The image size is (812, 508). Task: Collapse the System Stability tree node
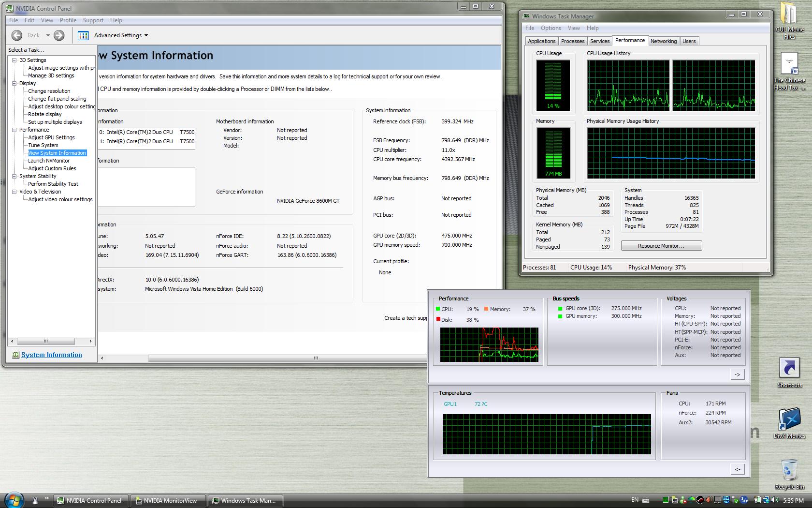click(x=14, y=176)
